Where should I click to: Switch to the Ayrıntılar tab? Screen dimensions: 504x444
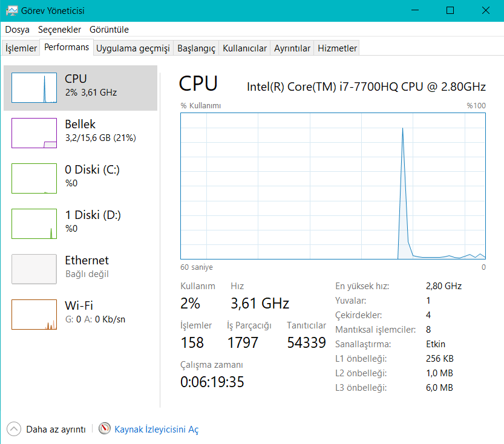coord(292,48)
